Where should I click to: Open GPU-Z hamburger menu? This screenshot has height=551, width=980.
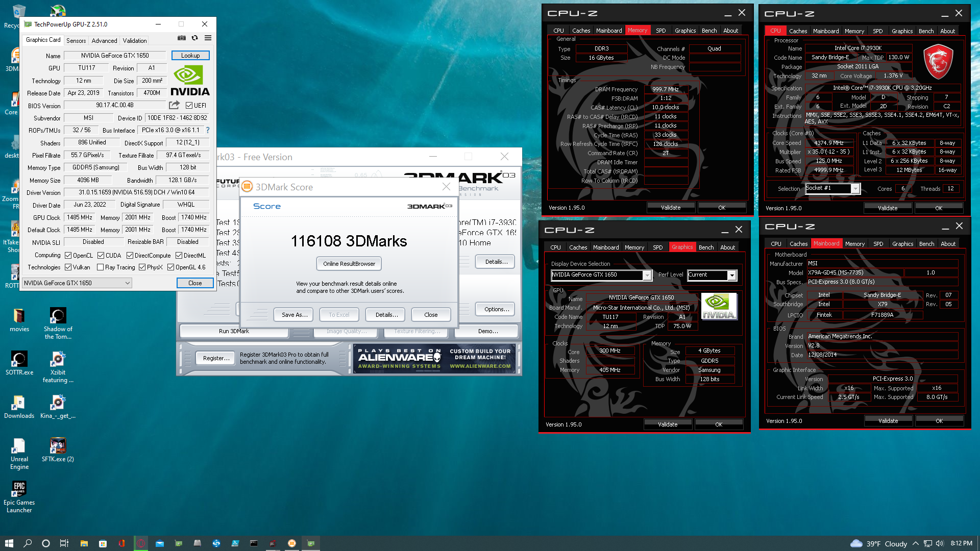[208, 38]
